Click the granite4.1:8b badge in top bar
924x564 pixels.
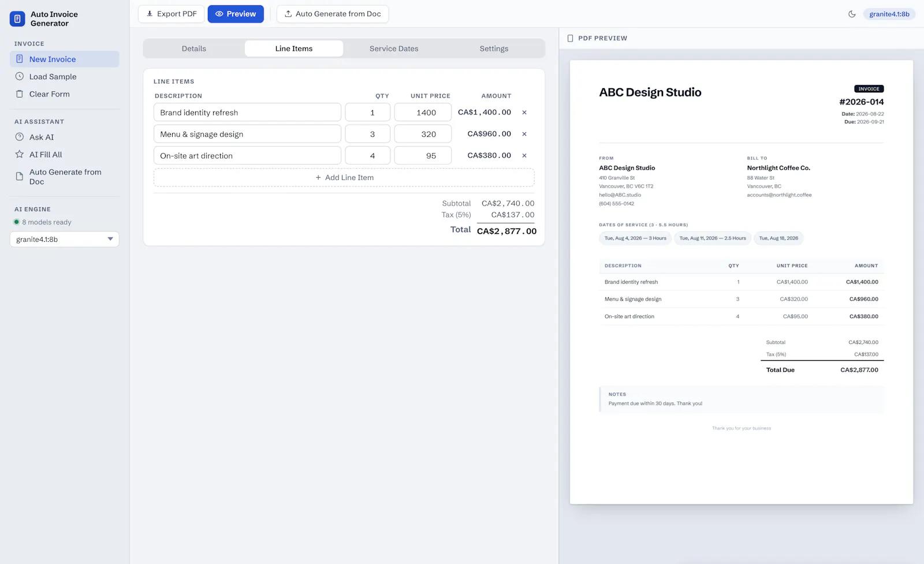tap(889, 14)
